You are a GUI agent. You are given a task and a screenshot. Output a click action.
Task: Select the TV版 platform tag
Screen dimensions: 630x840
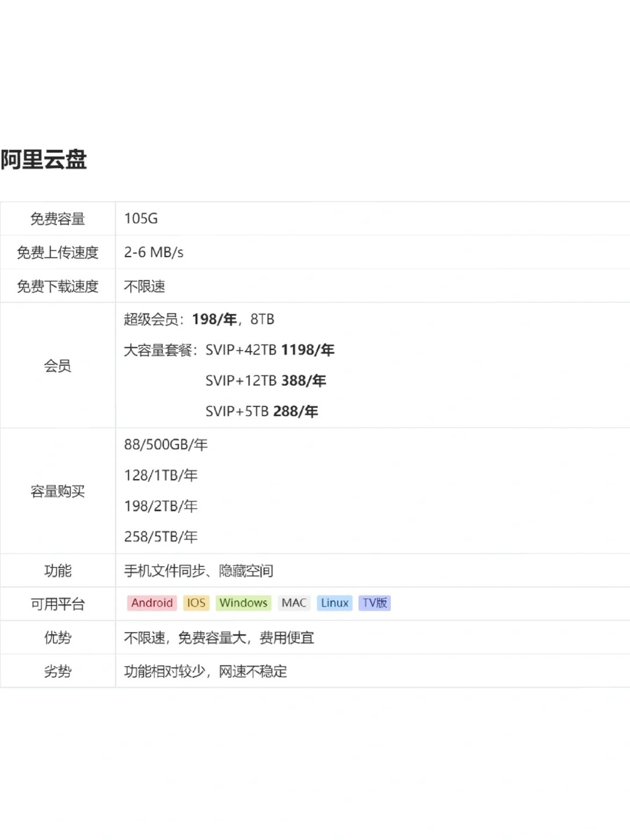pos(374,603)
